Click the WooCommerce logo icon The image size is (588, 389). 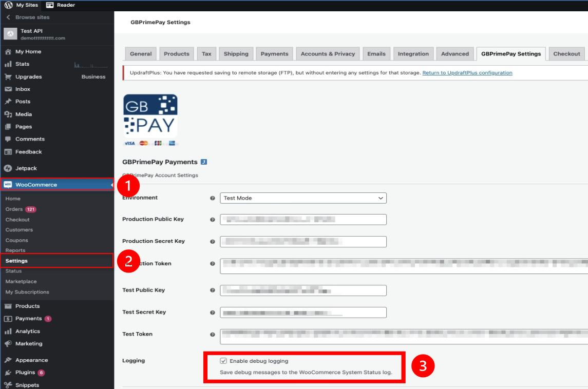coord(8,185)
